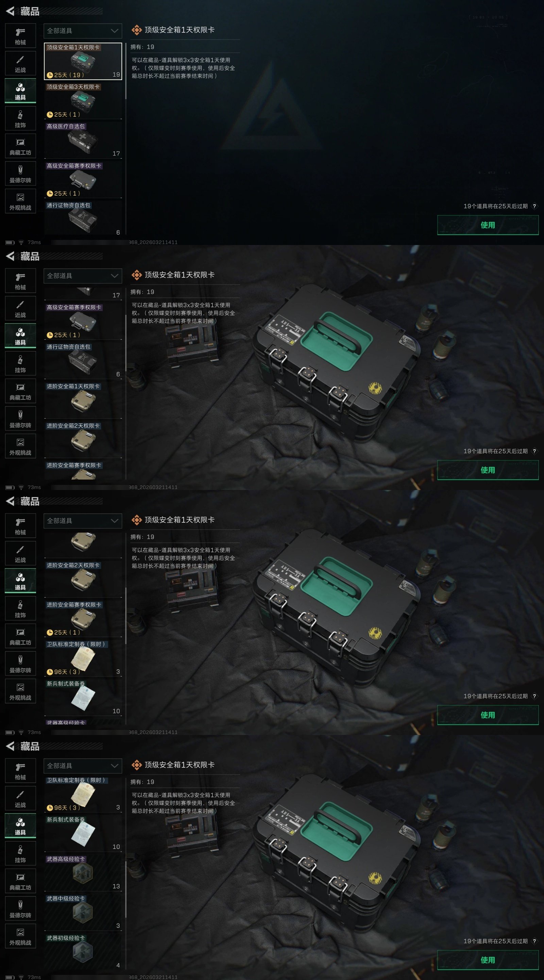Select the 进阶安全箱1天权限卡 item
Screen dimensions: 544x980
point(83,400)
